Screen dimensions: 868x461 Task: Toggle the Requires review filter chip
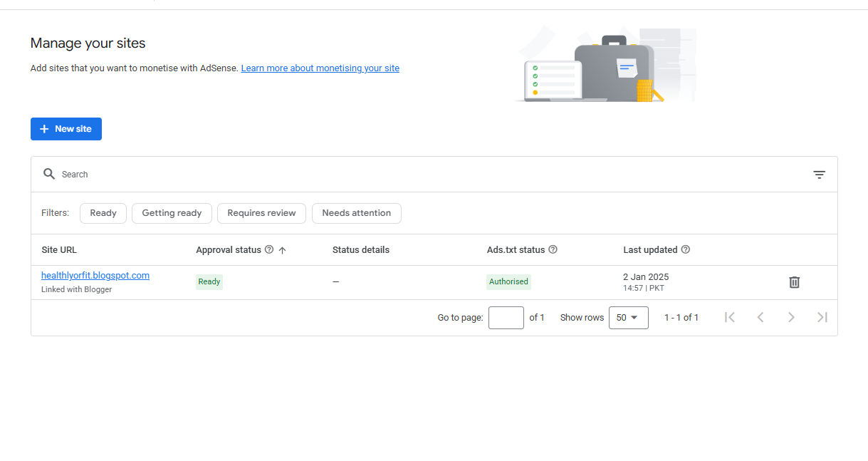[261, 213]
